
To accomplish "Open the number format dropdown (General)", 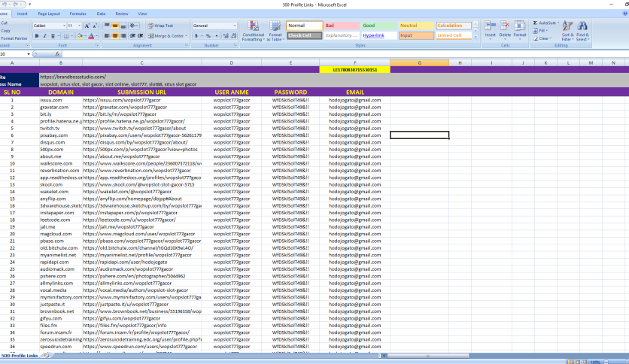I will click(235, 26).
